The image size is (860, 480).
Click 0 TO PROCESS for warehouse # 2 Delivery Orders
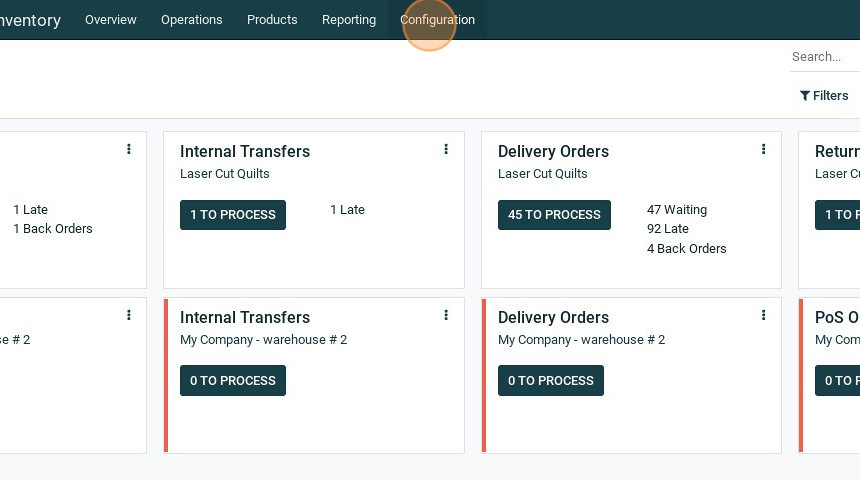[551, 381]
